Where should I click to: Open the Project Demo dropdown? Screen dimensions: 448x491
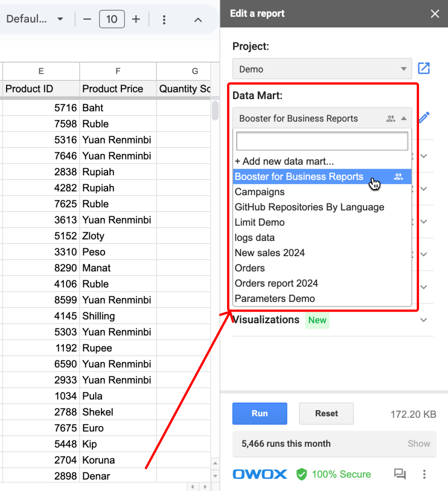[322, 69]
